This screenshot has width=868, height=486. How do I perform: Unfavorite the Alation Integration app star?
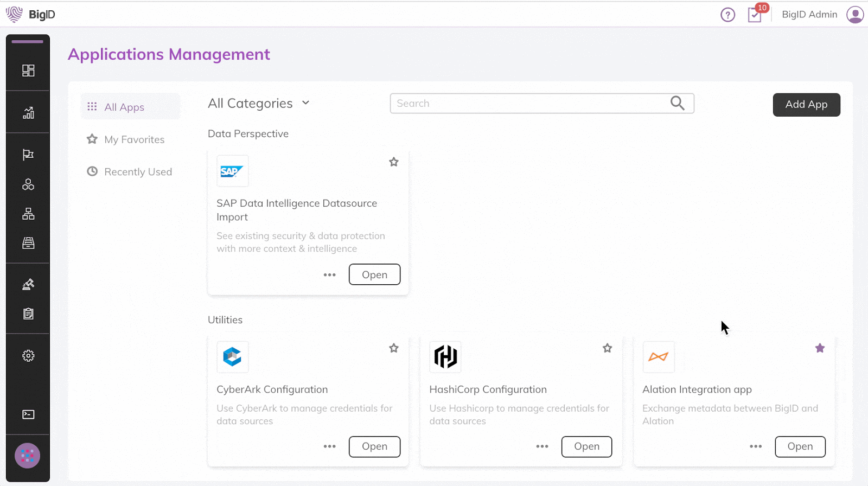pyautogui.click(x=820, y=348)
